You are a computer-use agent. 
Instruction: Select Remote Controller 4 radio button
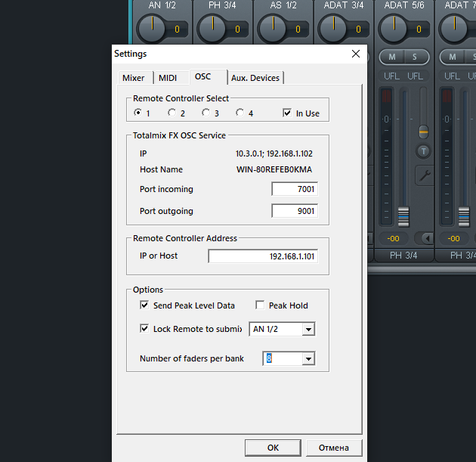(240, 113)
